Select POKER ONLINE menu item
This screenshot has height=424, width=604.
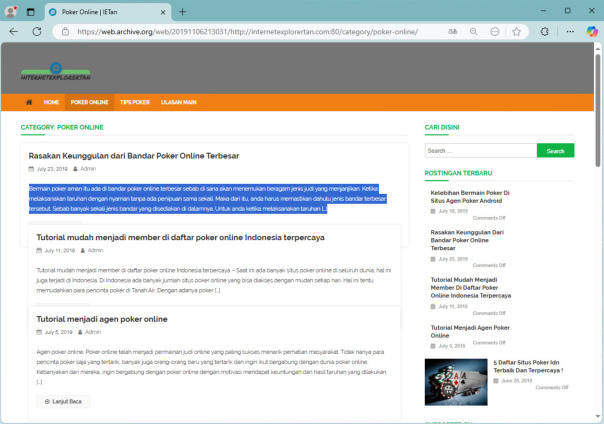click(x=89, y=102)
